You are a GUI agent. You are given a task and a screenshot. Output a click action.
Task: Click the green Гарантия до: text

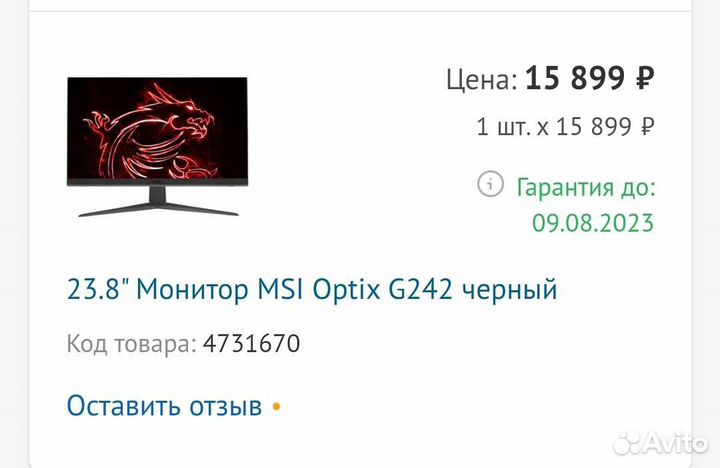coord(586,187)
